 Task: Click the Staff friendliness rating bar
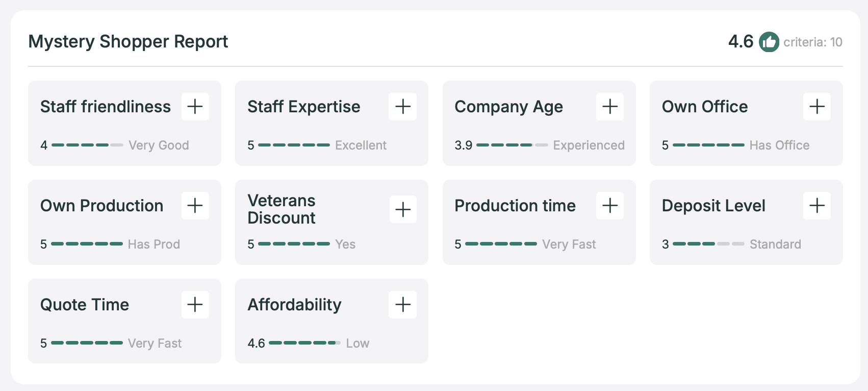(87, 145)
